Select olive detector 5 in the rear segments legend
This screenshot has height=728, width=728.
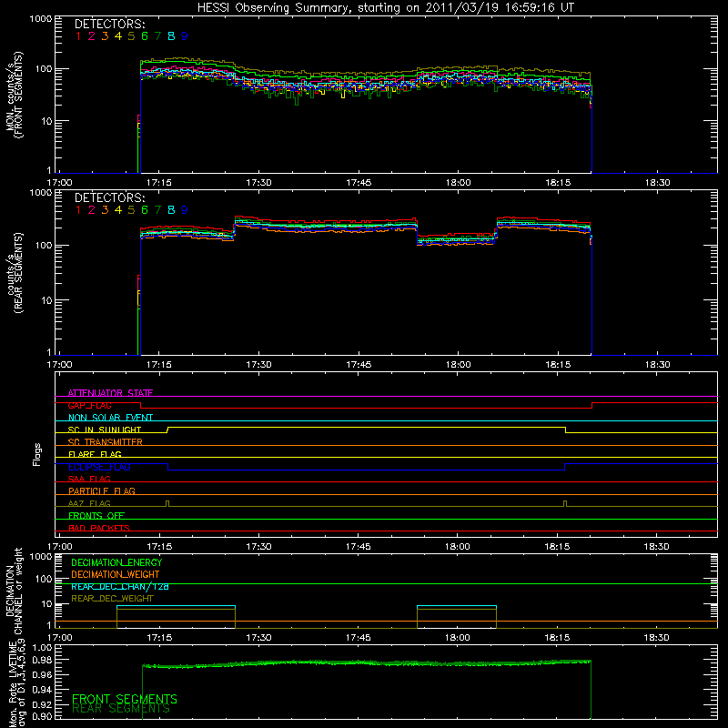(131, 210)
